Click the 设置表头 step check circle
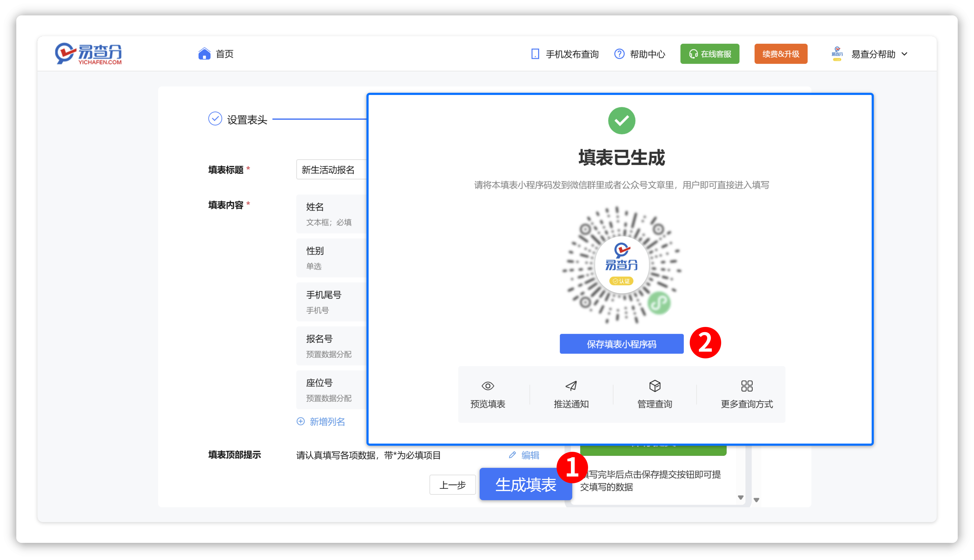 (215, 119)
